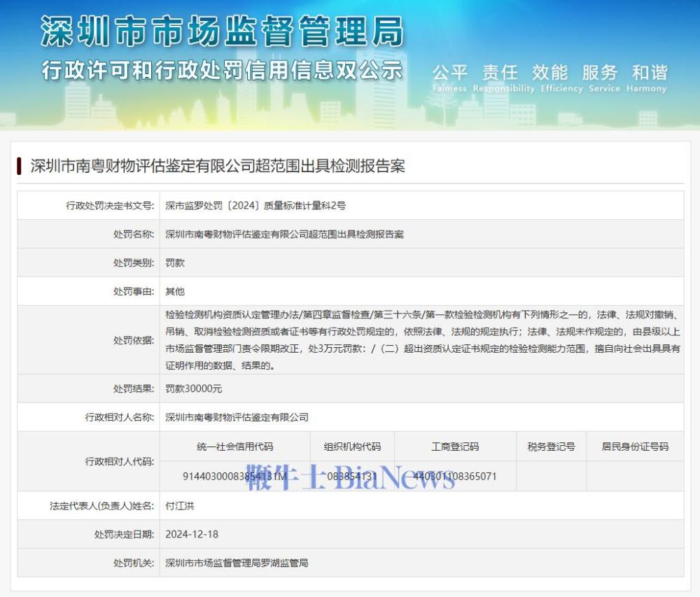This screenshot has width=700, height=597.
Task: Click the 公平 Fairness slogan text
Action: pos(449,78)
